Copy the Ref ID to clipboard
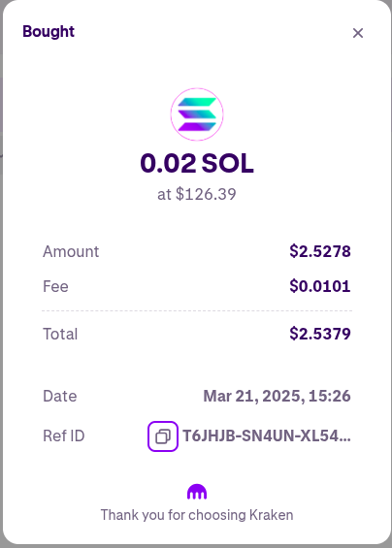This screenshot has height=548, width=392. click(163, 436)
